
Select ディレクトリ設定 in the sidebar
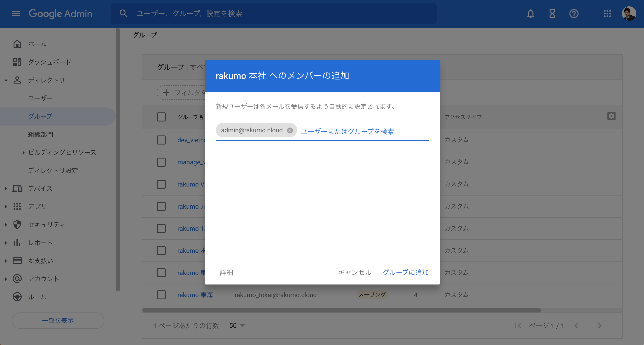(x=53, y=170)
